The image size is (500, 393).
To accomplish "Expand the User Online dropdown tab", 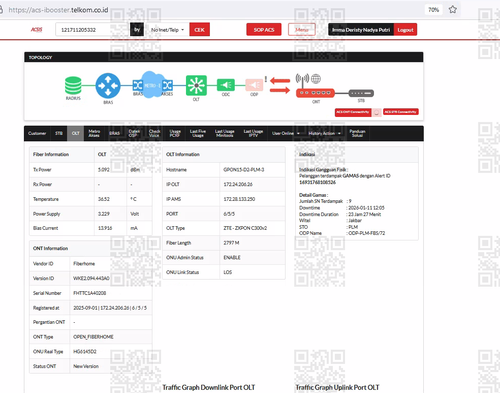I will click(286, 133).
